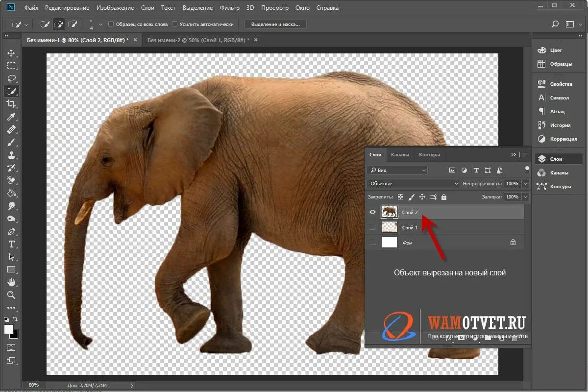Image resolution: width=588 pixels, height=392 pixels.
Task: Select the Smudge tool
Action: (11, 206)
